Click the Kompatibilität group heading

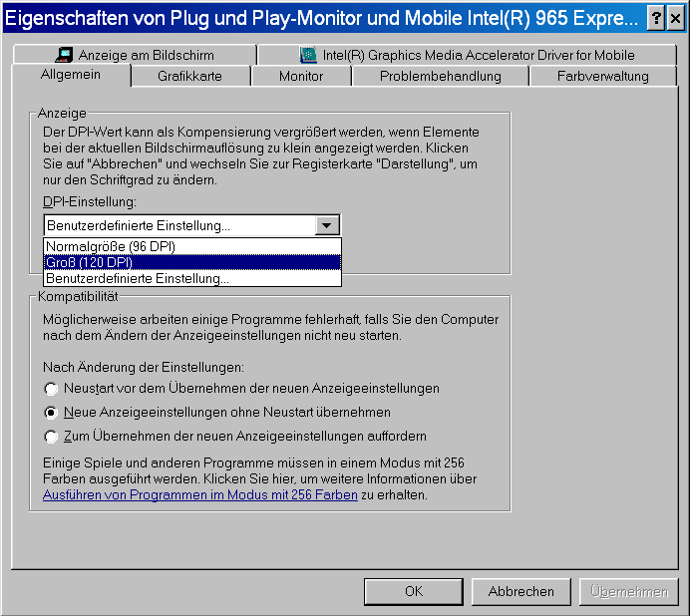click(78, 297)
